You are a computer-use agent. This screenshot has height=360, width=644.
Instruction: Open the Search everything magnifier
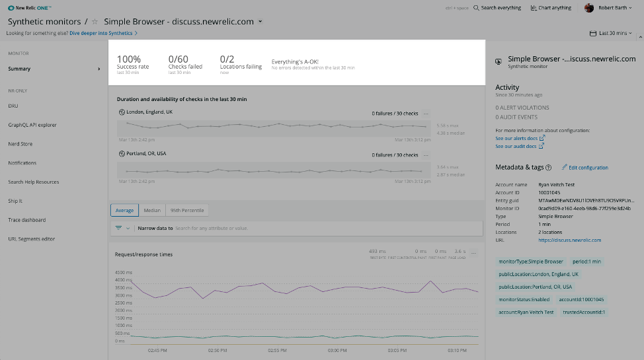[x=476, y=8]
